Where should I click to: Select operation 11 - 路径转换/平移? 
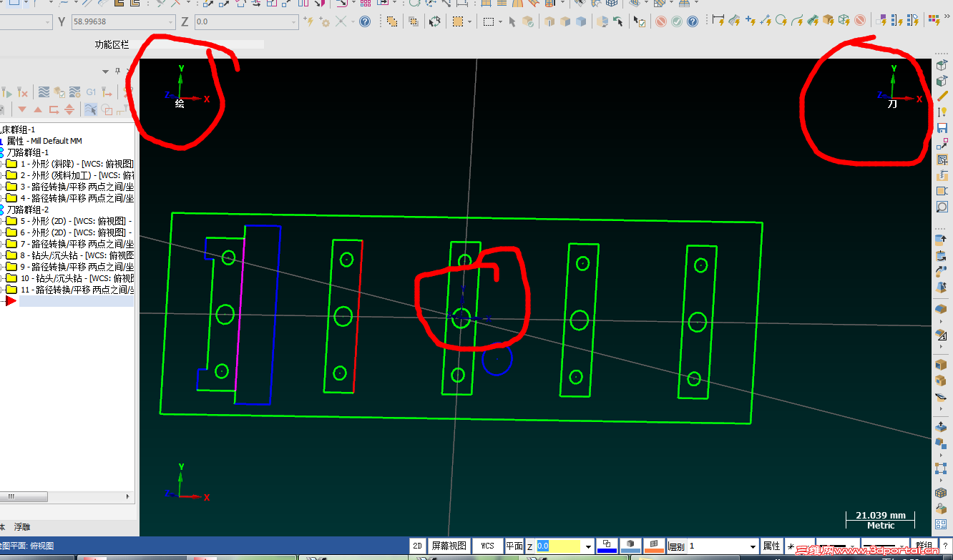click(x=77, y=290)
